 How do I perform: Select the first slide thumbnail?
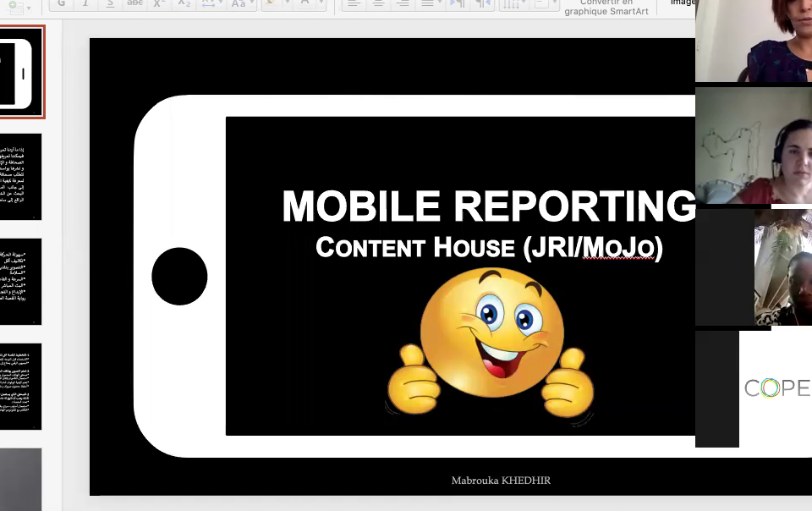(x=20, y=73)
